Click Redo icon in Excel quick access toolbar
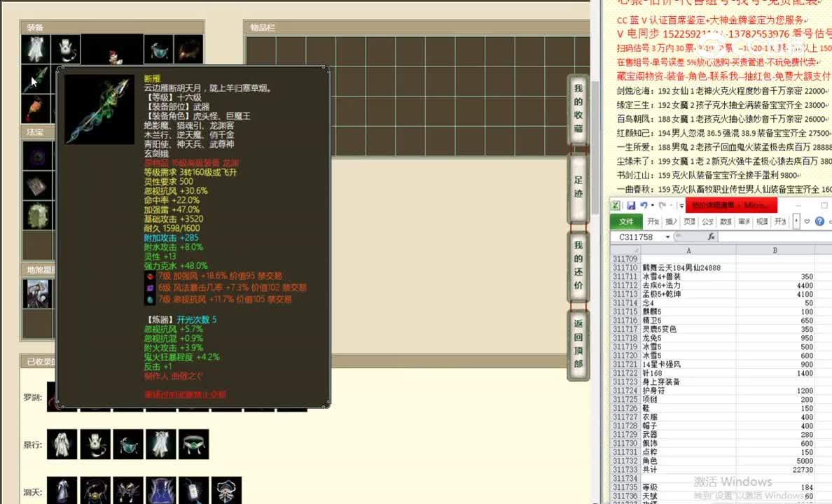This screenshot has height=504, width=832. click(x=663, y=205)
